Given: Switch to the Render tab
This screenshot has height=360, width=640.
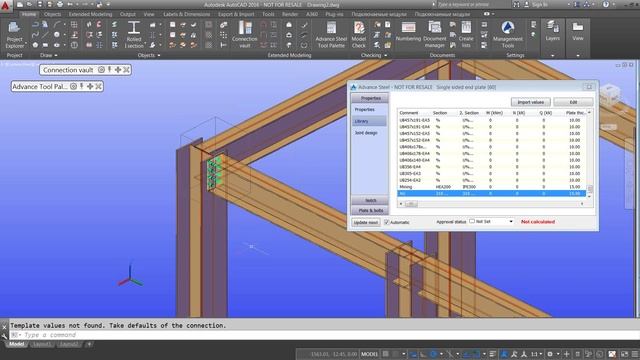Looking at the screenshot, I should tap(290, 14).
